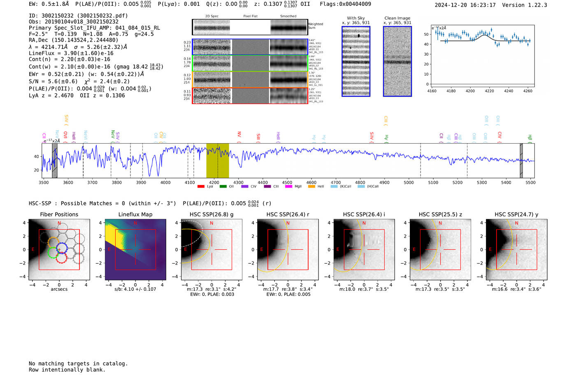Select the CIII legend color swatch

coord(267,187)
